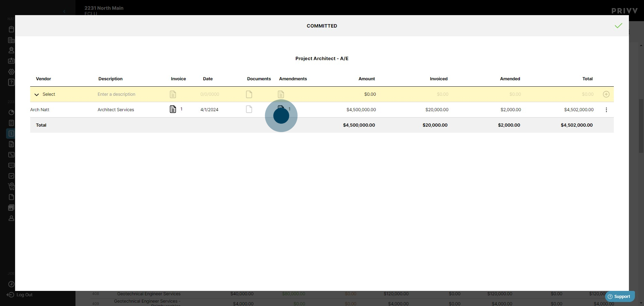The width and height of the screenshot is (644, 306).
Task: Click Arch Natt total $4,502,000.00
Action: pos(579,110)
